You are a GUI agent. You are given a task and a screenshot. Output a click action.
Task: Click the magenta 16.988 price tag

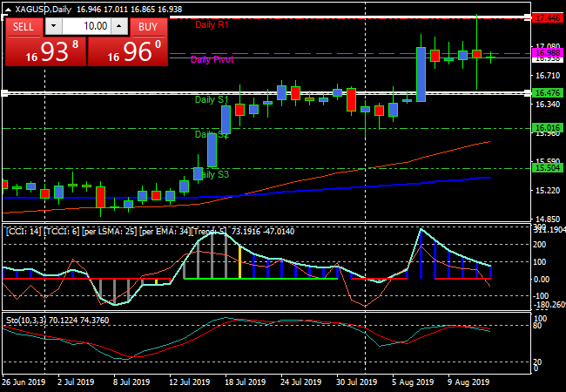click(547, 54)
